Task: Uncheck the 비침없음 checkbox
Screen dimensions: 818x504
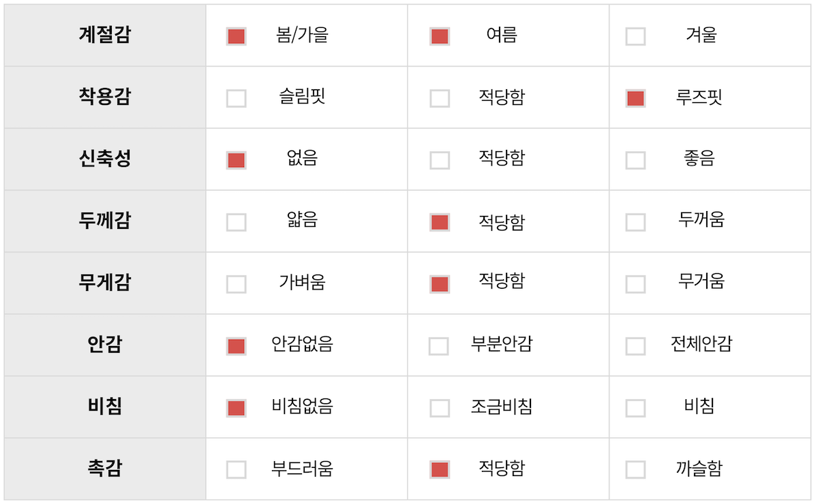Action: 236,408
